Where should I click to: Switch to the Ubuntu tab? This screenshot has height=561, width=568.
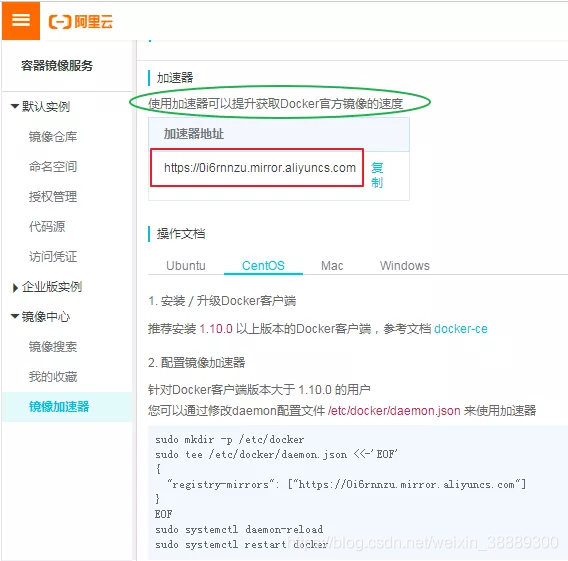pyautogui.click(x=186, y=265)
